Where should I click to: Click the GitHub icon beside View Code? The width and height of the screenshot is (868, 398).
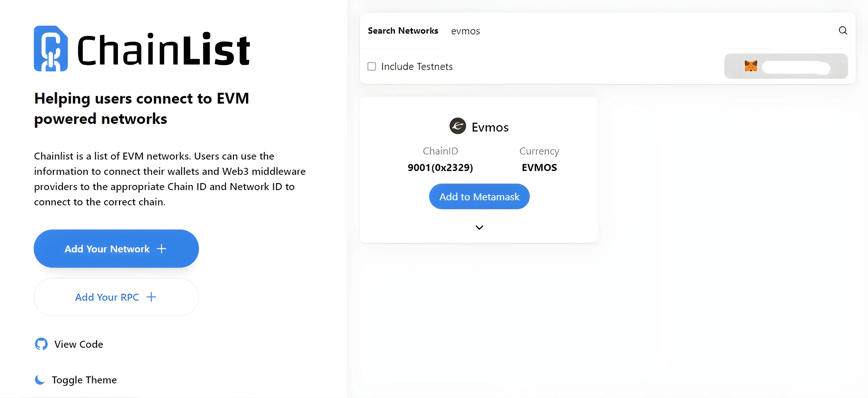tap(41, 344)
